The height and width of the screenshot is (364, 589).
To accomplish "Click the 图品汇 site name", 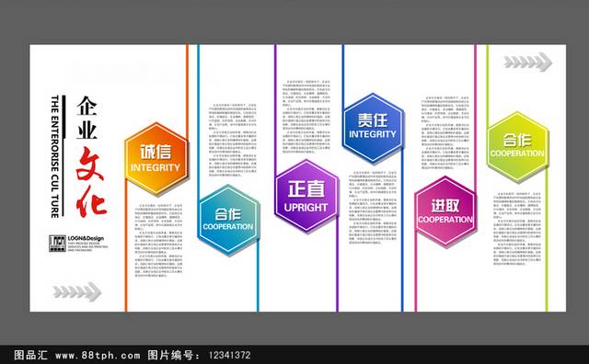I will point(30,355).
